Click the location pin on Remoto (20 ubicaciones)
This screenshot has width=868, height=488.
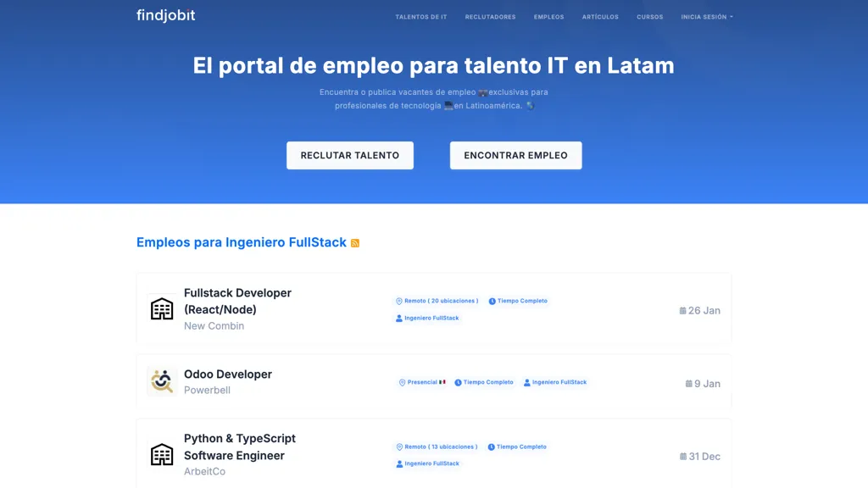(x=398, y=301)
